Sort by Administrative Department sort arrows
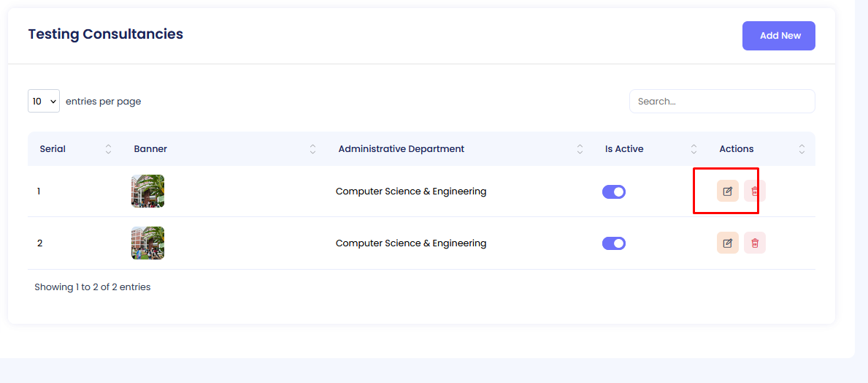 point(580,149)
